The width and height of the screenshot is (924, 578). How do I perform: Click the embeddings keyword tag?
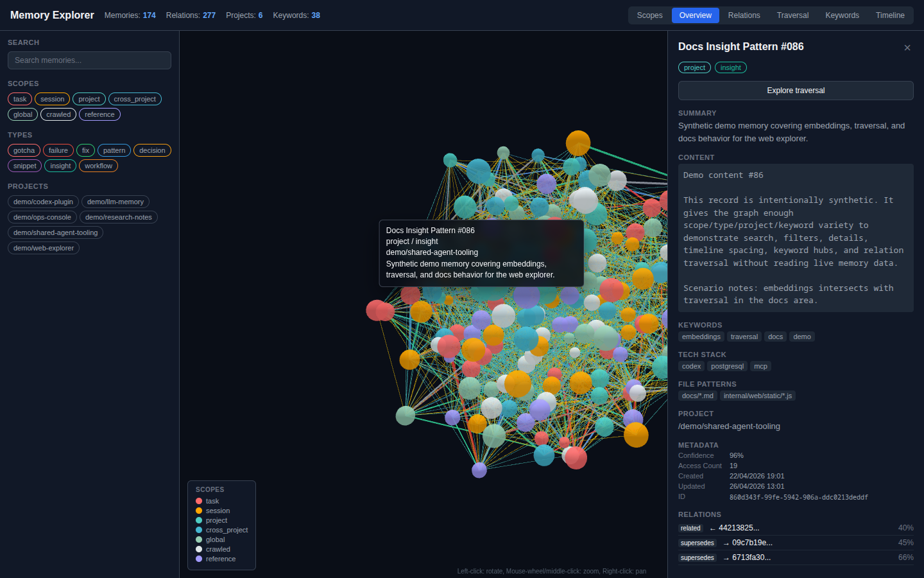(x=701, y=337)
